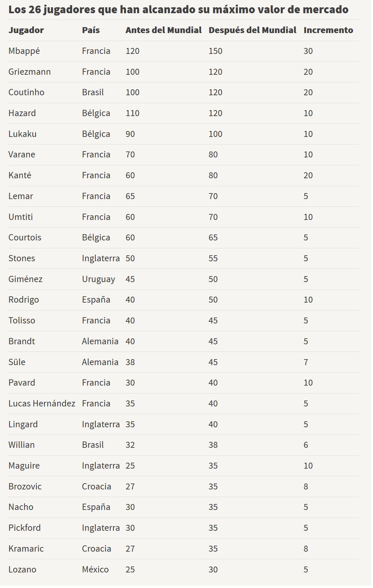Select Süle's increment value of 7
The image size is (373, 588).
click(x=306, y=362)
